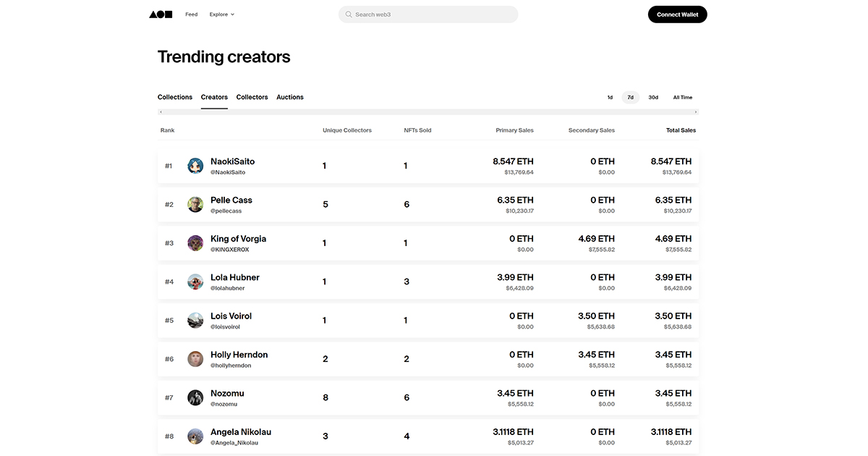The width and height of the screenshot is (868, 456).
Task: Open Angela Nikolau's avatar
Action: point(195,436)
